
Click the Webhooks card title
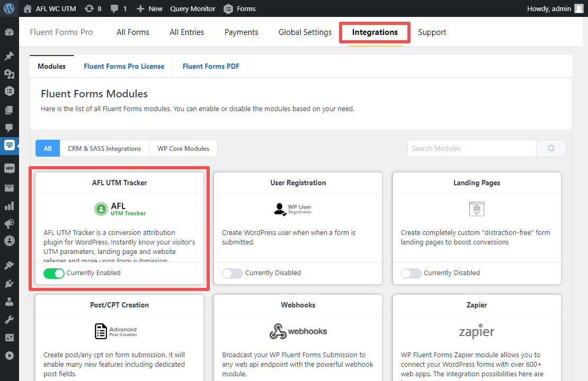tap(298, 305)
